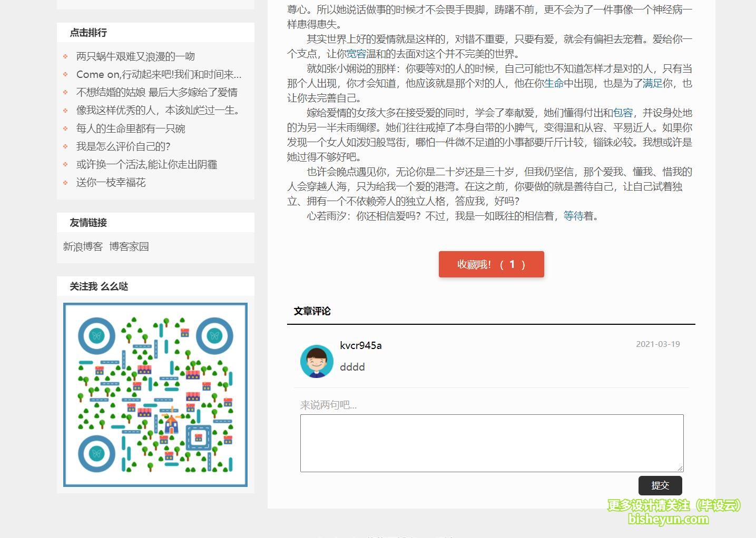The height and width of the screenshot is (538, 756).
Task: Click the red 收藏哦! button
Action: (492, 264)
